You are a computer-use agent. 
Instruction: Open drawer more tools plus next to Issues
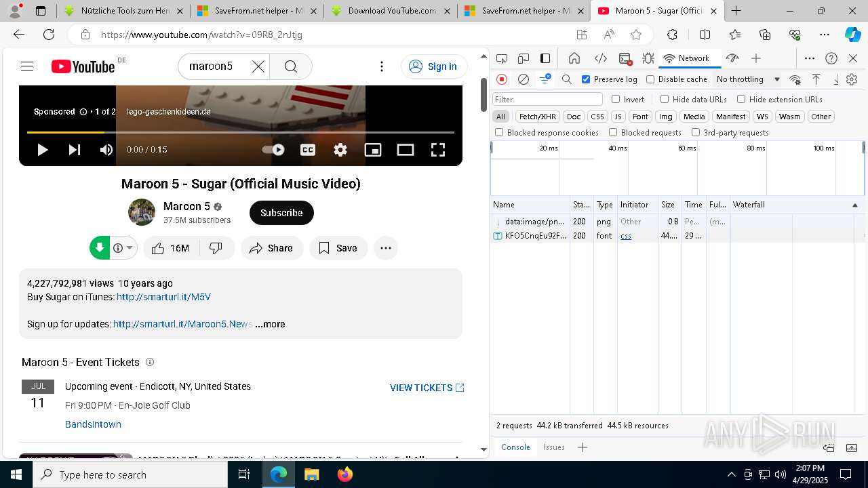pos(582,447)
